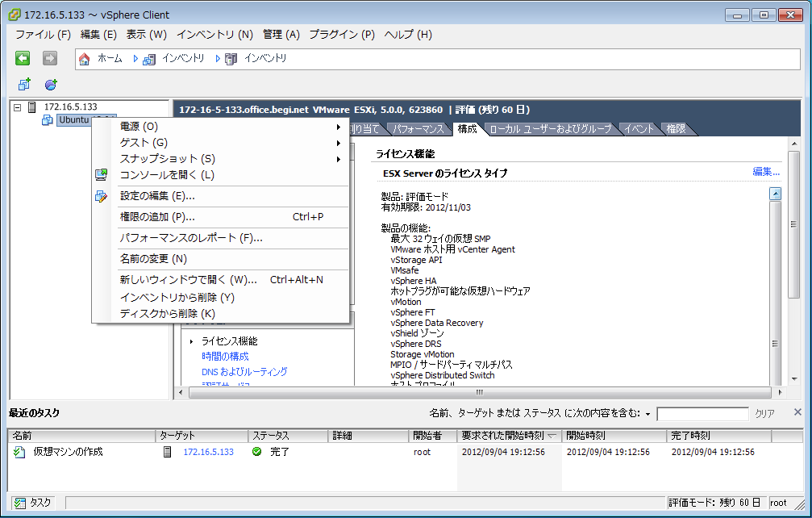Click the Home house icon
Screen dimensions: 812x518
coord(84,59)
